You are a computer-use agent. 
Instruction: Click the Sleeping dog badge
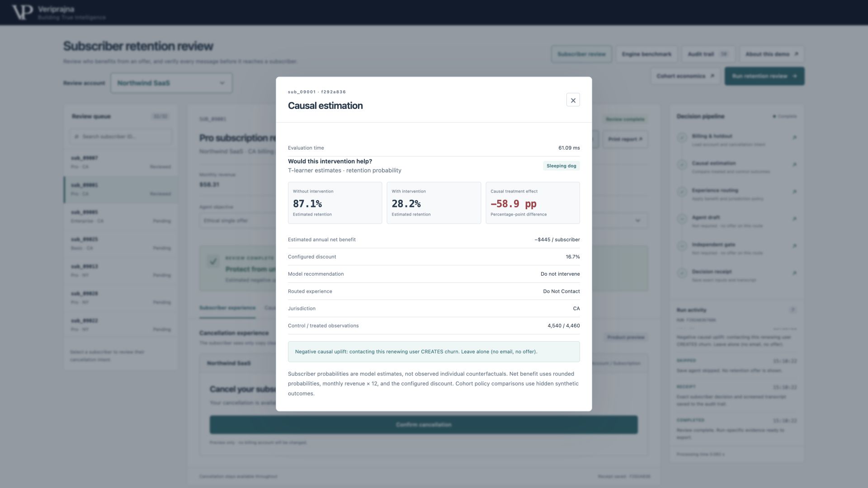(561, 166)
